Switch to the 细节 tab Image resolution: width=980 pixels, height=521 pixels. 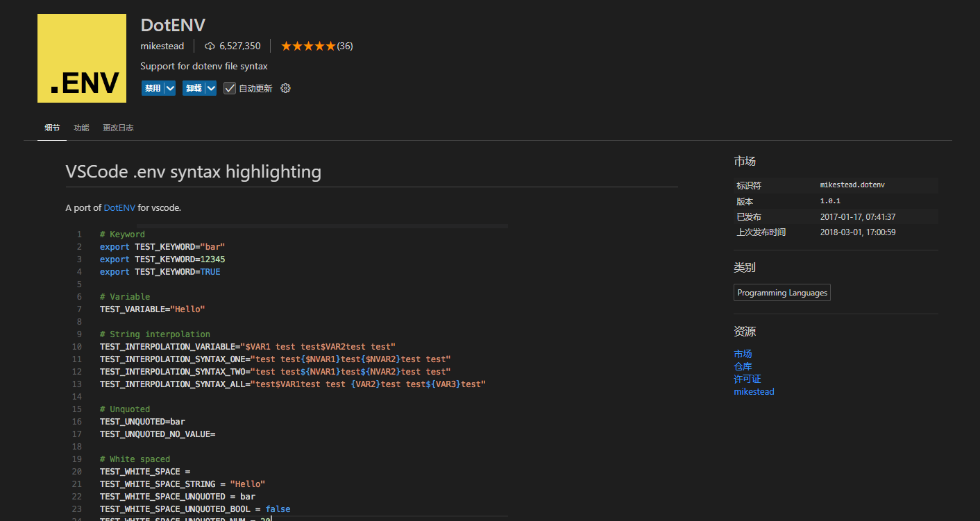(52, 128)
